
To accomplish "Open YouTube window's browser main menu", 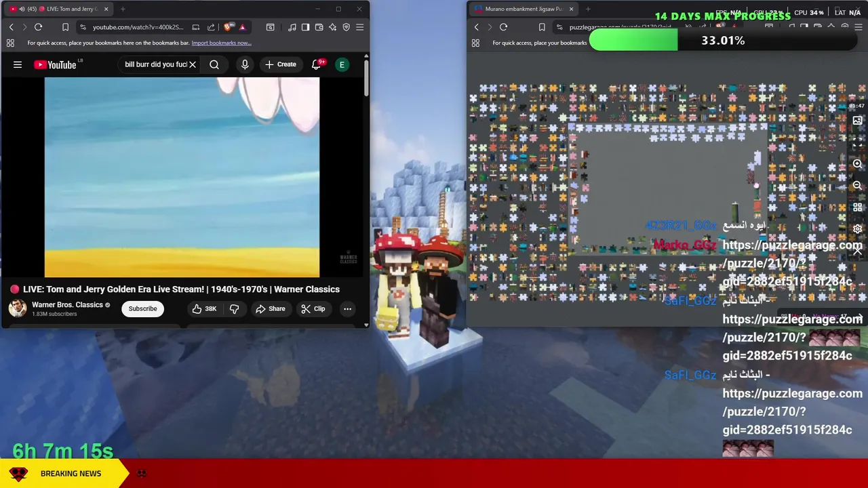I will coord(359,27).
